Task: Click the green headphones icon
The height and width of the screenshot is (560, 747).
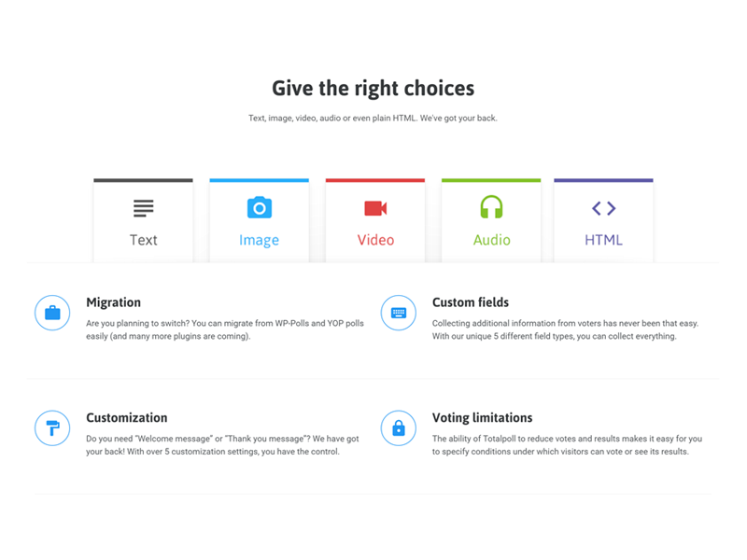Action: (491, 206)
